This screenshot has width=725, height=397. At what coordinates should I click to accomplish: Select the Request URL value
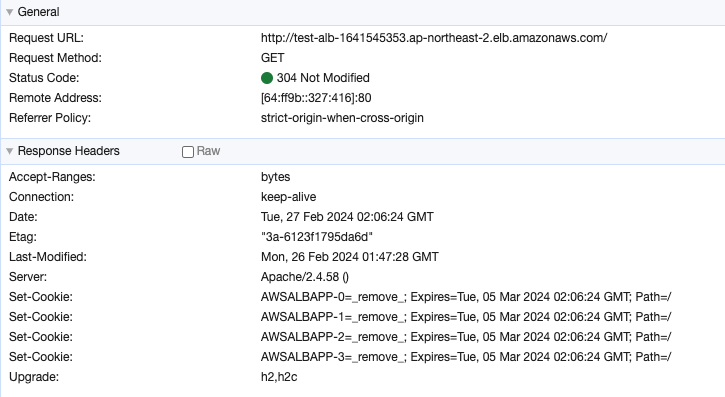point(434,38)
